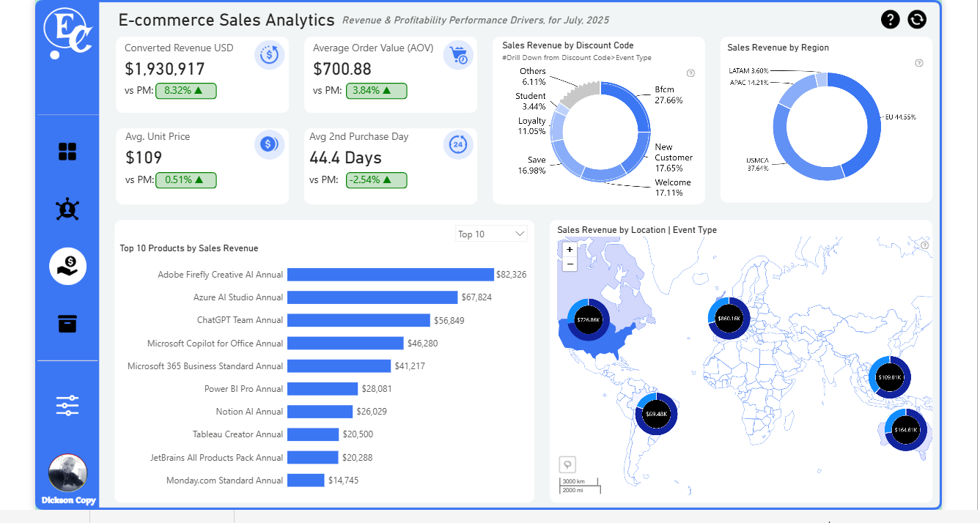Click the Converted Revenue USD card icon

[x=269, y=55]
